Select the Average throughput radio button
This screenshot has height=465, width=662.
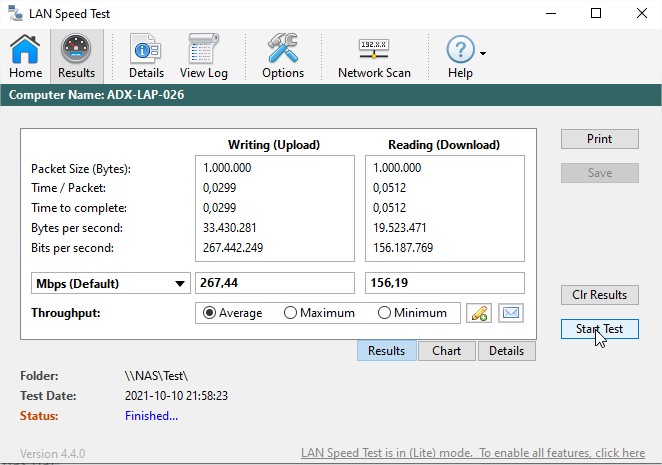pos(209,313)
